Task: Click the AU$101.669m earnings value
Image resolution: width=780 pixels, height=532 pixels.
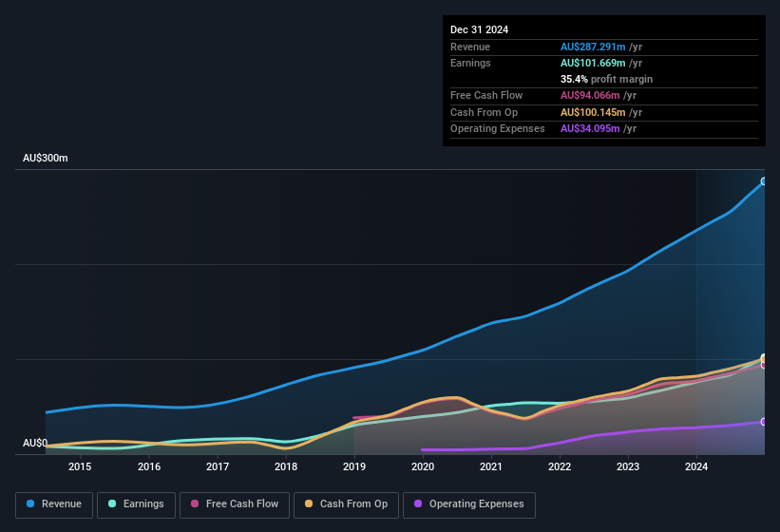Action: click(x=593, y=63)
